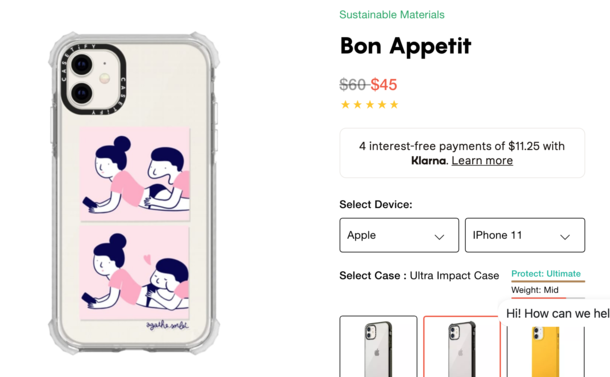This screenshot has height=377, width=610.
Task: Select the first clear case thumbnail
Action: 378,346
